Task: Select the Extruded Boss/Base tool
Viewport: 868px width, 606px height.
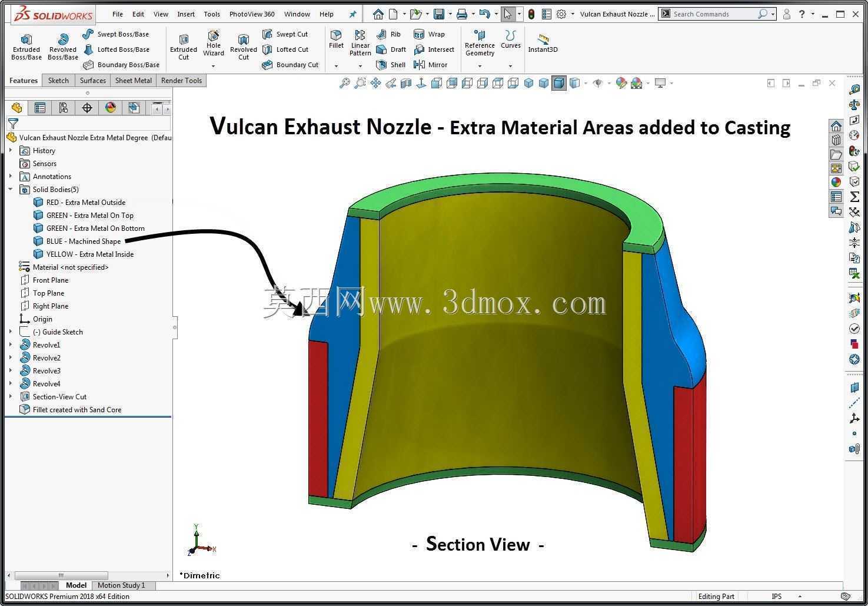Action: point(26,47)
